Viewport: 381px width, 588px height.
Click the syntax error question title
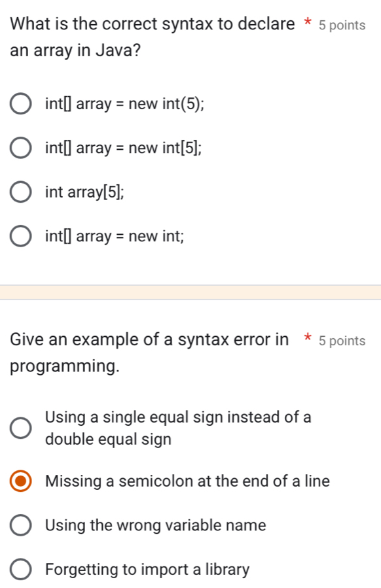tap(145, 339)
